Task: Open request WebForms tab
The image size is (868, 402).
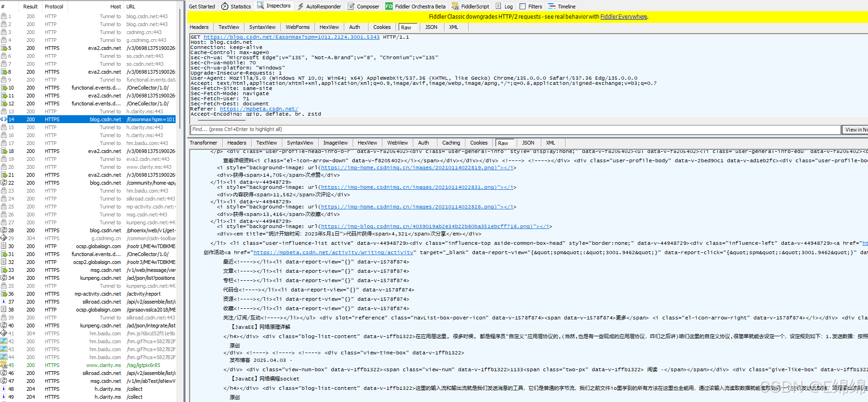Action: pos(297,27)
